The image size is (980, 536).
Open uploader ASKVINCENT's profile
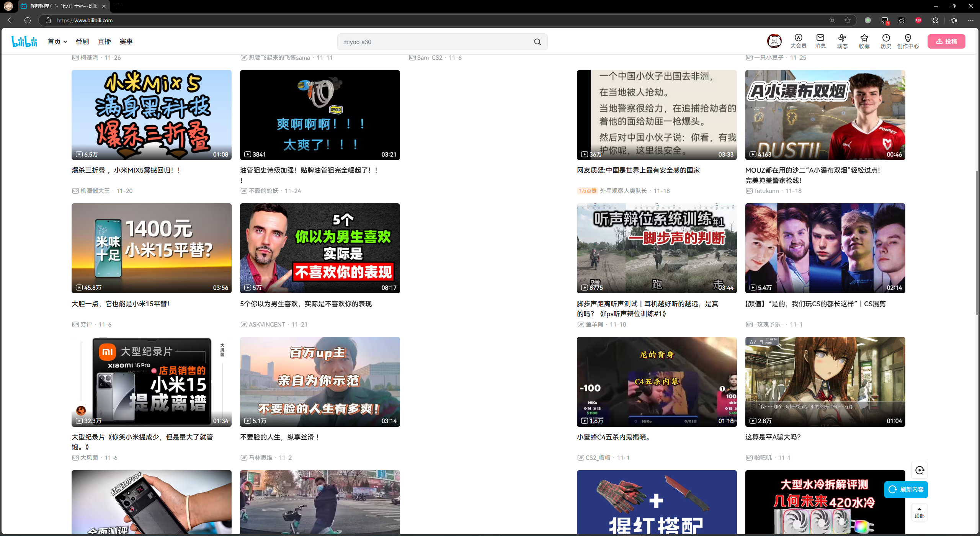point(267,324)
